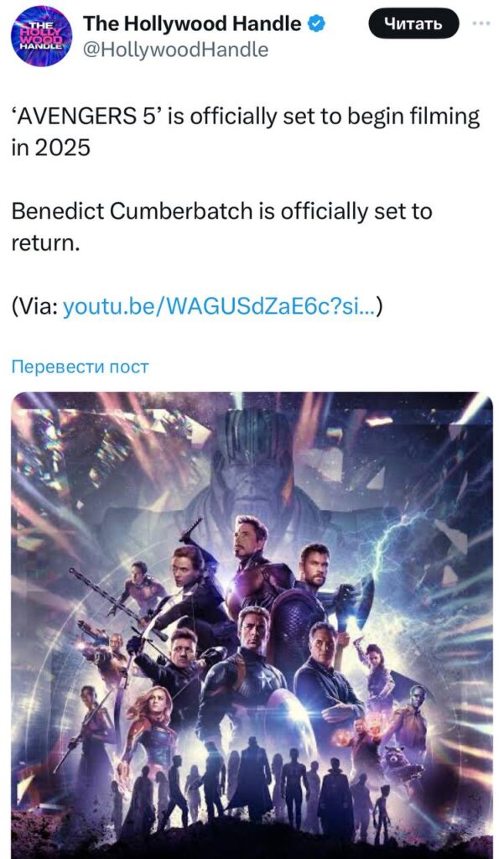Click the 'in 2025' text line

tap(50, 148)
